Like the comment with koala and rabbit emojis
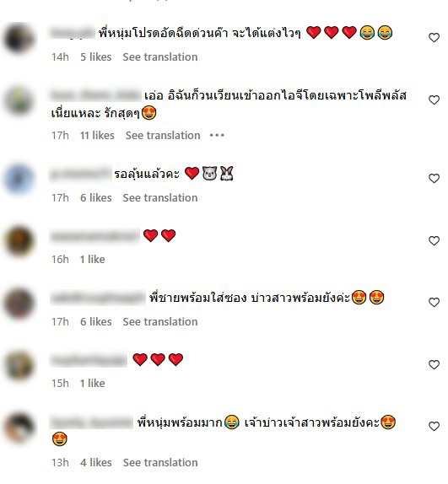Screen dimensions: 448x484 click(x=434, y=179)
